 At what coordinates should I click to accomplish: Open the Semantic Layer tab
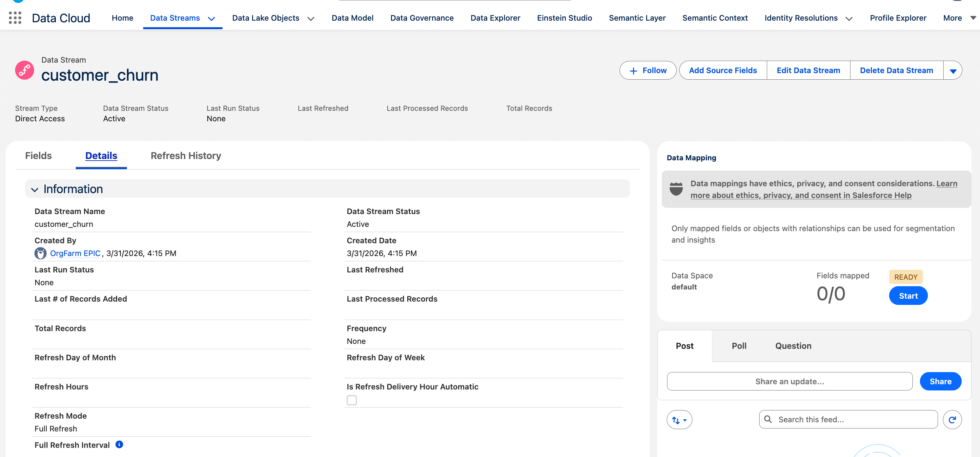point(637,18)
